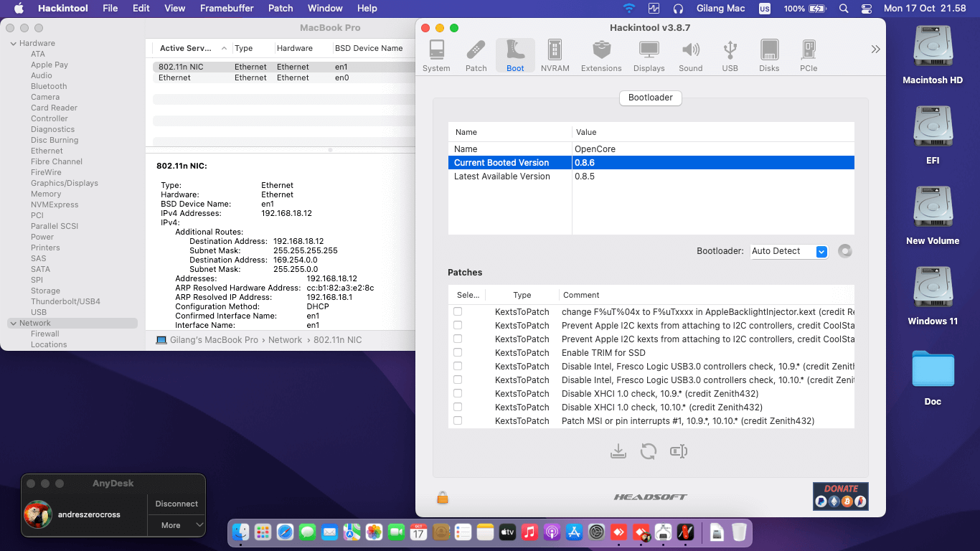This screenshot has width=980, height=551.
Task: Click the AnyDesk Disconnect button
Action: pyautogui.click(x=176, y=504)
